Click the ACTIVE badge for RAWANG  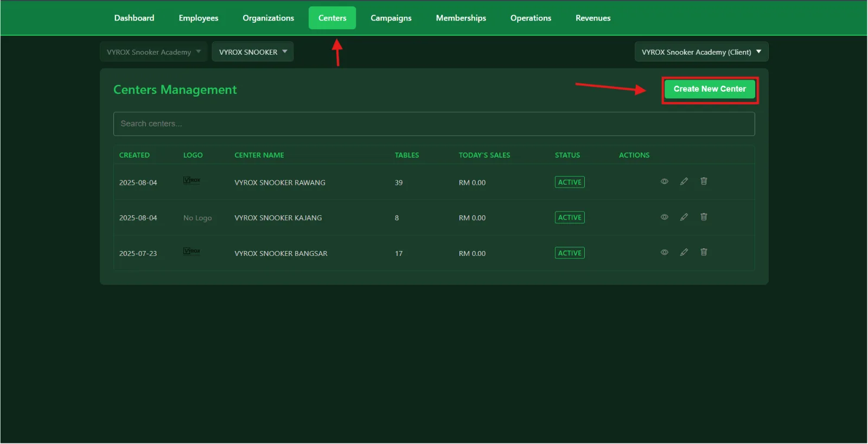(570, 182)
